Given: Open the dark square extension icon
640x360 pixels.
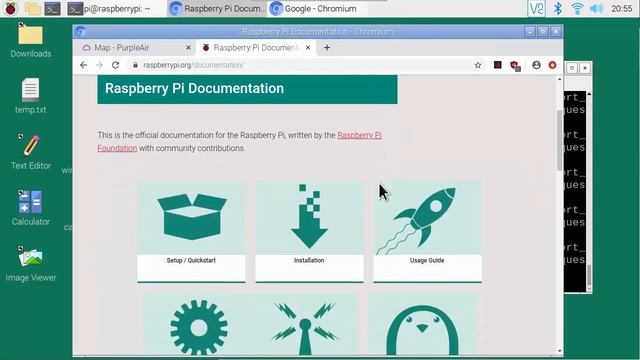Looking at the screenshot, I should click(x=498, y=65).
